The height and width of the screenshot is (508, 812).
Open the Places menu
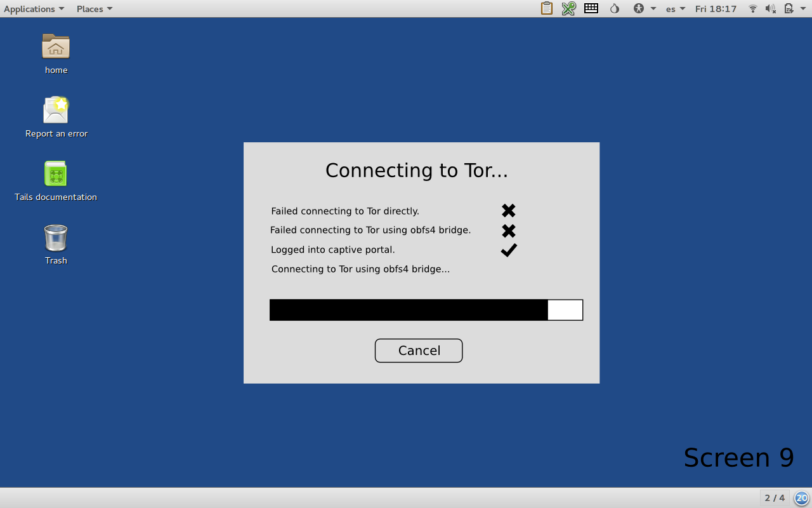[95, 8]
